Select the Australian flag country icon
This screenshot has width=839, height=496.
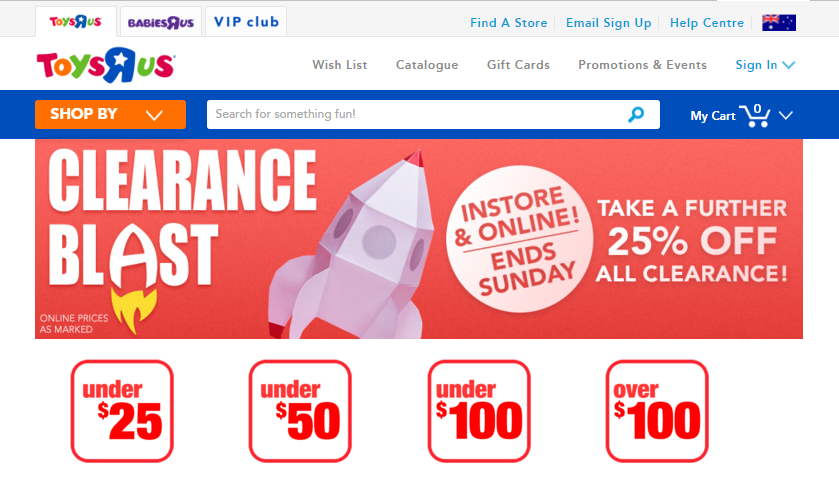point(779,22)
